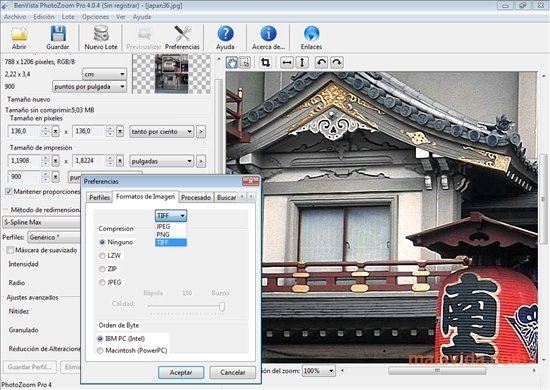Viewport: 550px width, 390px height.
Task: Click print height field 1,8224
Action: [89, 161]
